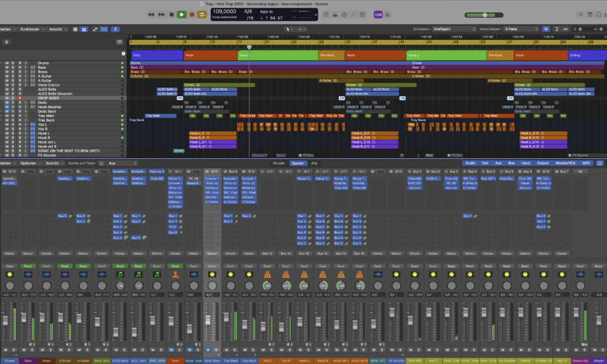Toggle the Master/VCA filter button
The width and height of the screenshot is (607, 364).
point(565,163)
